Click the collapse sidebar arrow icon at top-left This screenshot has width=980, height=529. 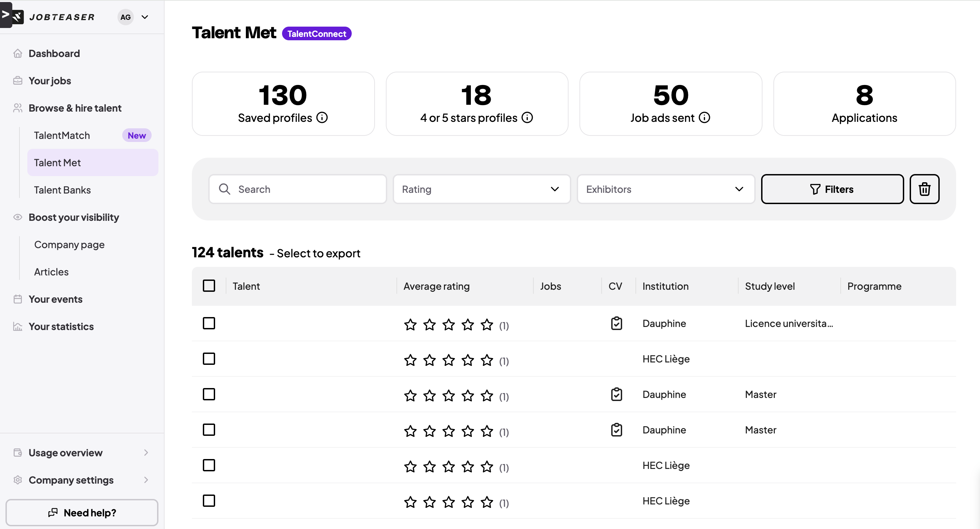[6, 14]
